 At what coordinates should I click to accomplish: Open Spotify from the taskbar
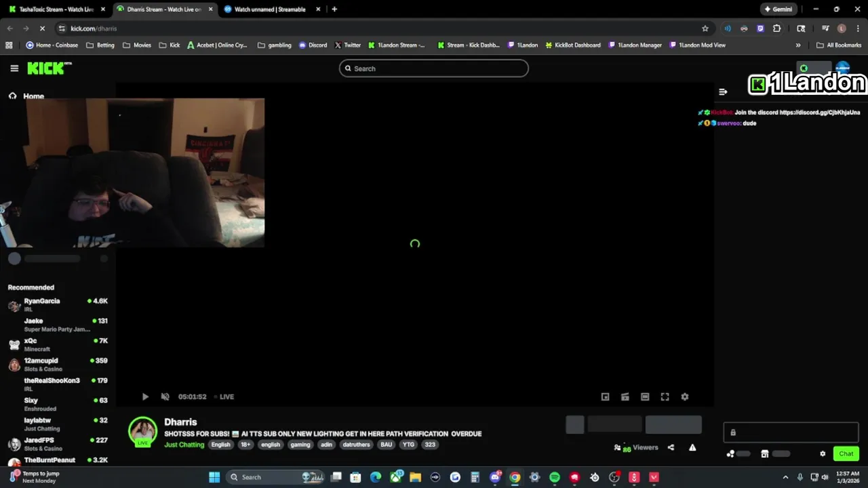[555, 477]
